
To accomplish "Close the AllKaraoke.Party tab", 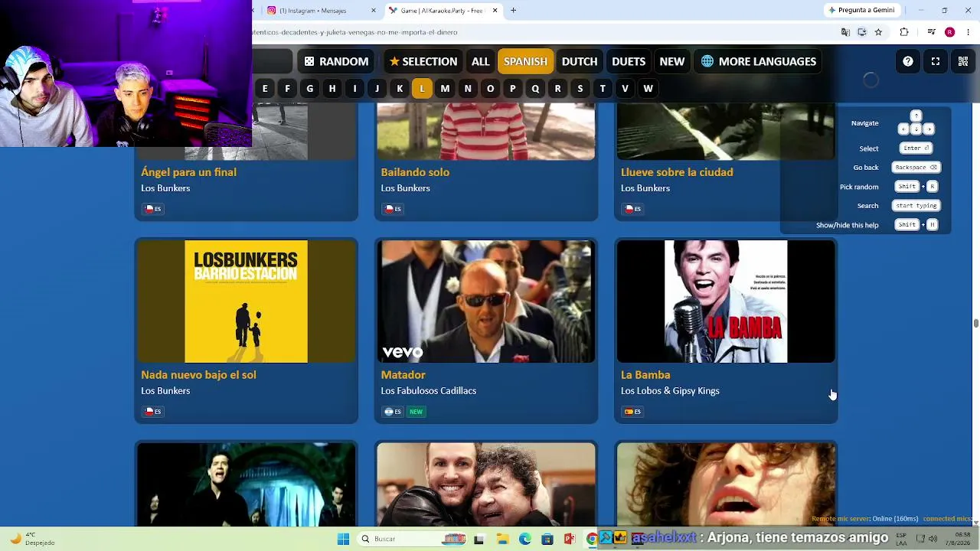I will pos(495,11).
